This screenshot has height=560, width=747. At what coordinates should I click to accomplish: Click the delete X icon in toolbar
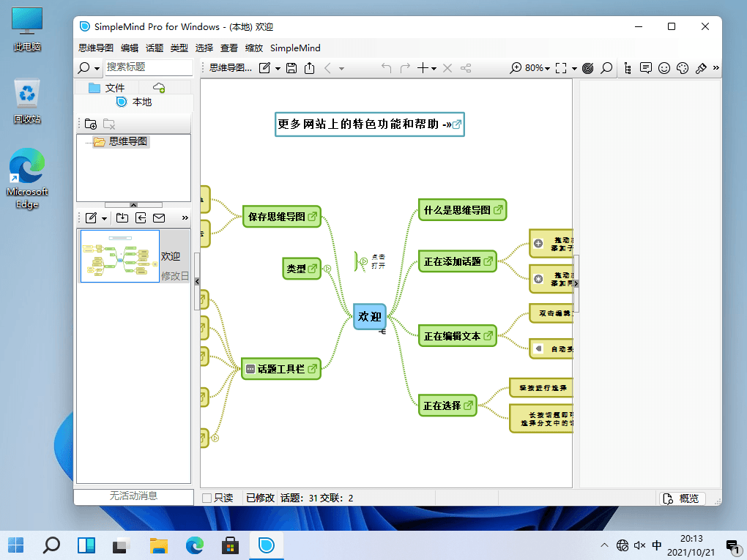pyautogui.click(x=447, y=68)
